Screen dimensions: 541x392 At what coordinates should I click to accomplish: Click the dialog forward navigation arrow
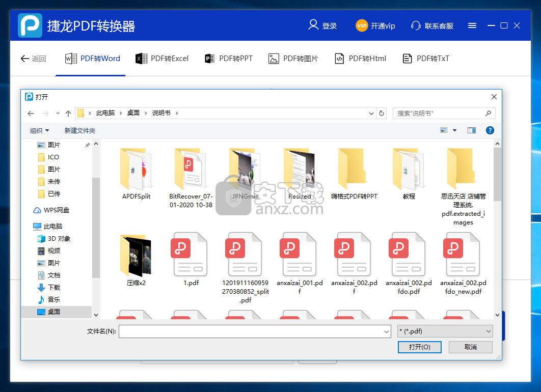tap(45, 114)
